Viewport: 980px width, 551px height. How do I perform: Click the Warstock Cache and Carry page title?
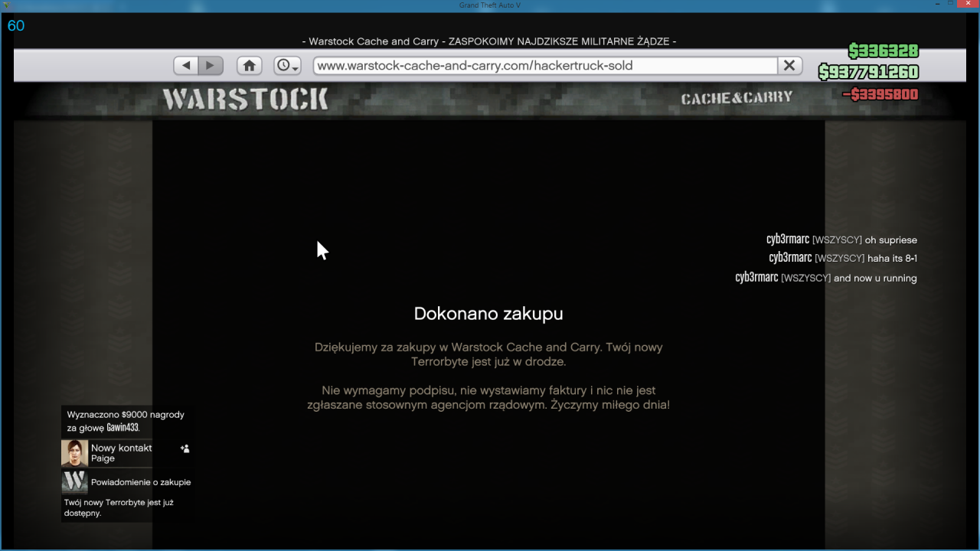click(x=488, y=41)
